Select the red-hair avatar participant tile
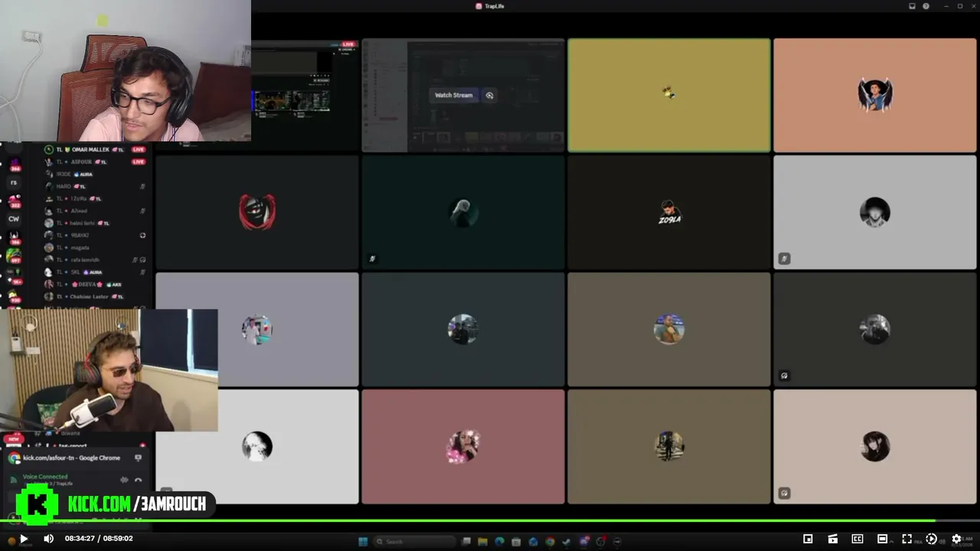This screenshot has width=980, height=551. [257, 213]
